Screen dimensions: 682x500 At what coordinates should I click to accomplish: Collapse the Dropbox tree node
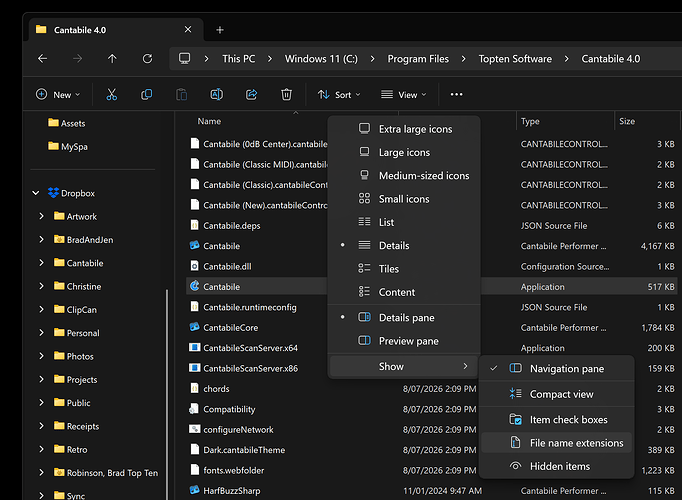[36, 193]
